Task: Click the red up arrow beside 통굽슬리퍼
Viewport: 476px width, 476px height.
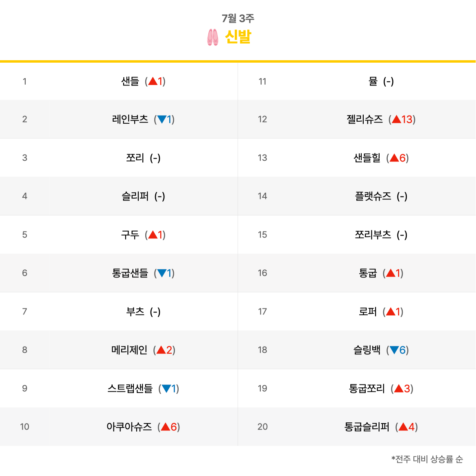Action: (403, 426)
